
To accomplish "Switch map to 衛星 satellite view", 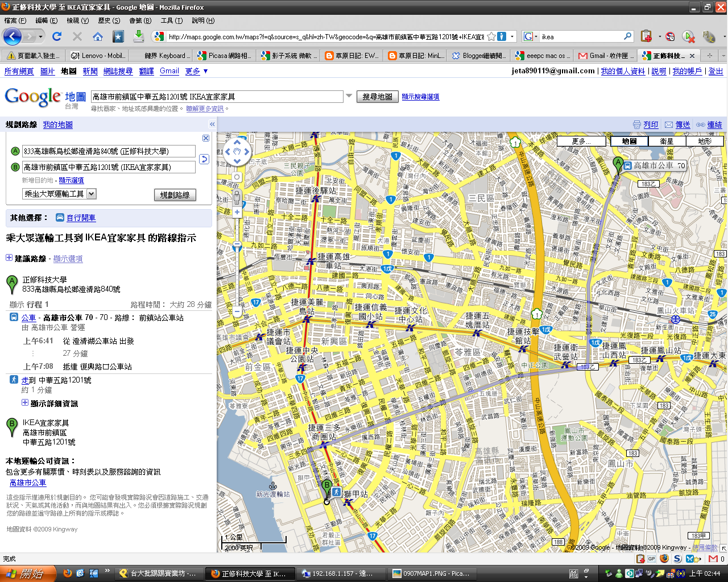I will pos(667,141).
